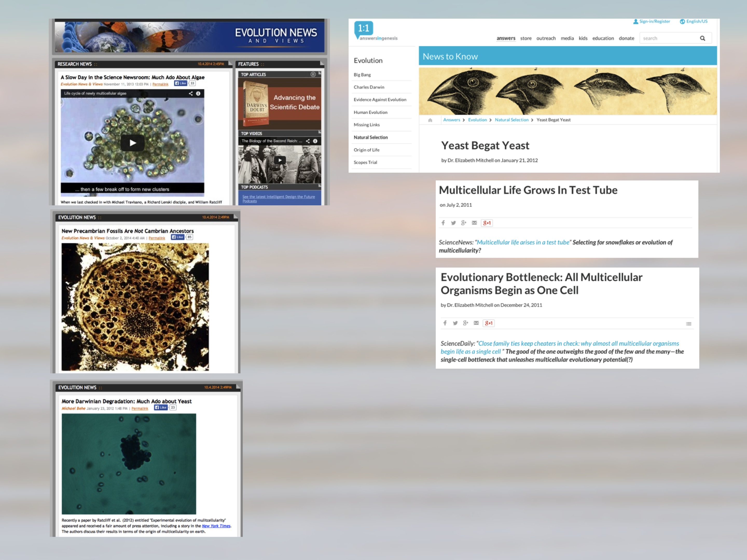
Task: Share Test Tube article on Google Plus
Action: pos(464,223)
